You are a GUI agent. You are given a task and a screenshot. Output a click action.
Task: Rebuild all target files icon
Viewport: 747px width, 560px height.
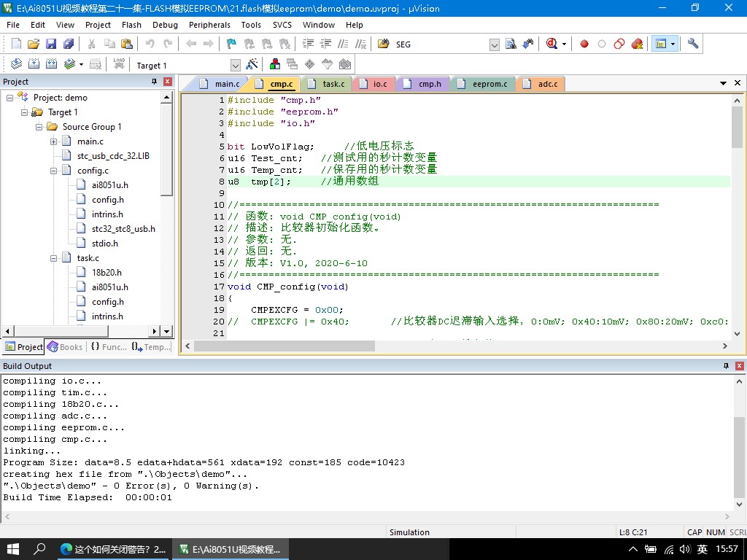pyautogui.click(x=52, y=64)
